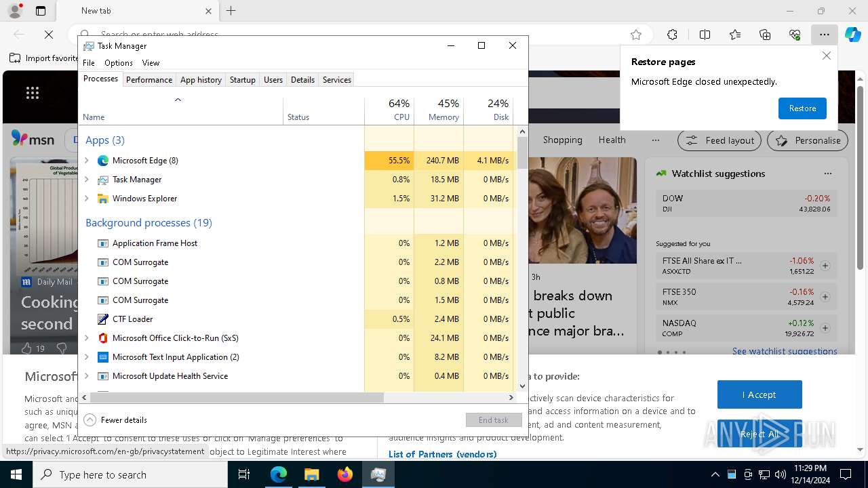Viewport: 868px width, 488px height.
Task: Dismiss the Restore pages popup
Action: [826, 56]
